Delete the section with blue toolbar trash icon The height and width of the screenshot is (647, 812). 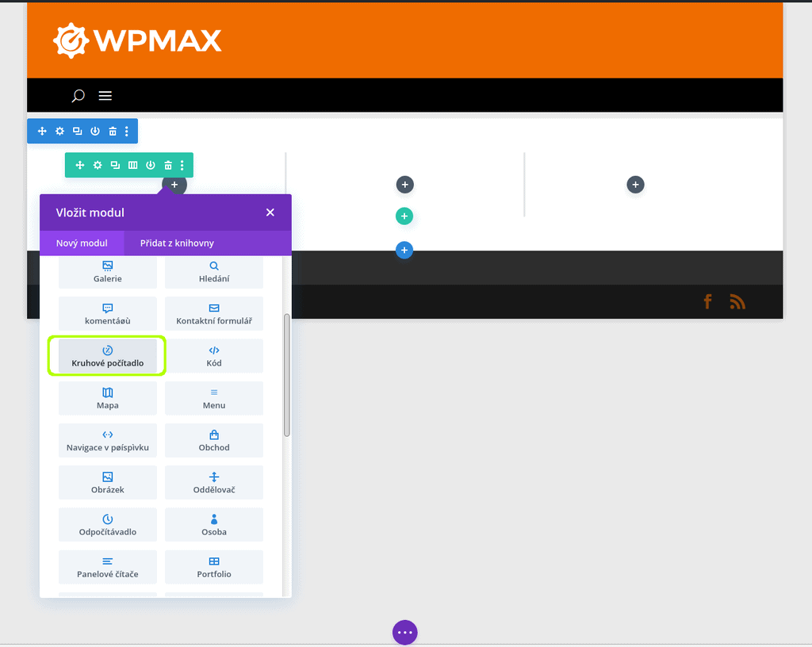click(113, 131)
